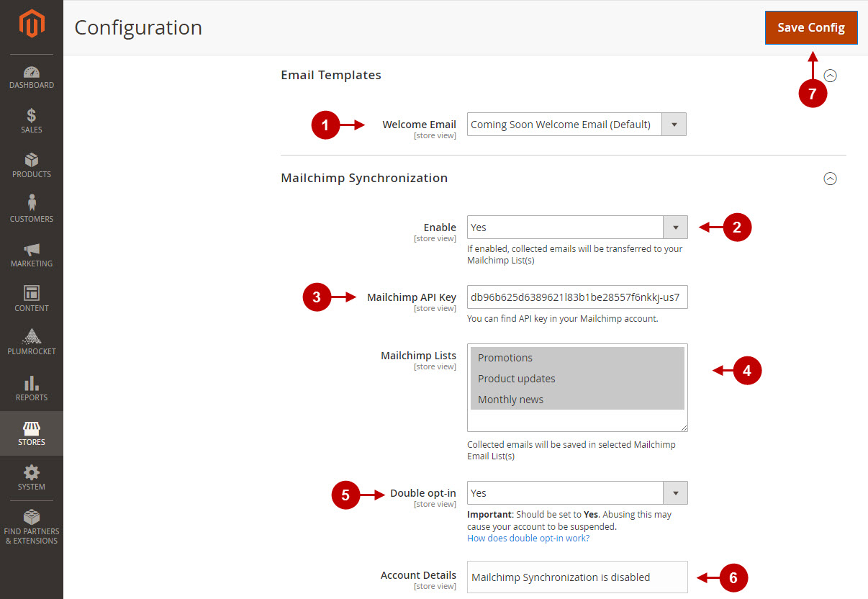Open the Sales dollar icon
This screenshot has width=868, height=599.
point(32,115)
